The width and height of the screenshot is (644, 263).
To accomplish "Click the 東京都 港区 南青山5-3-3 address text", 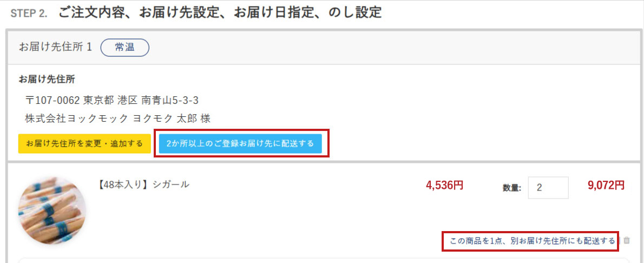I will click(x=141, y=100).
